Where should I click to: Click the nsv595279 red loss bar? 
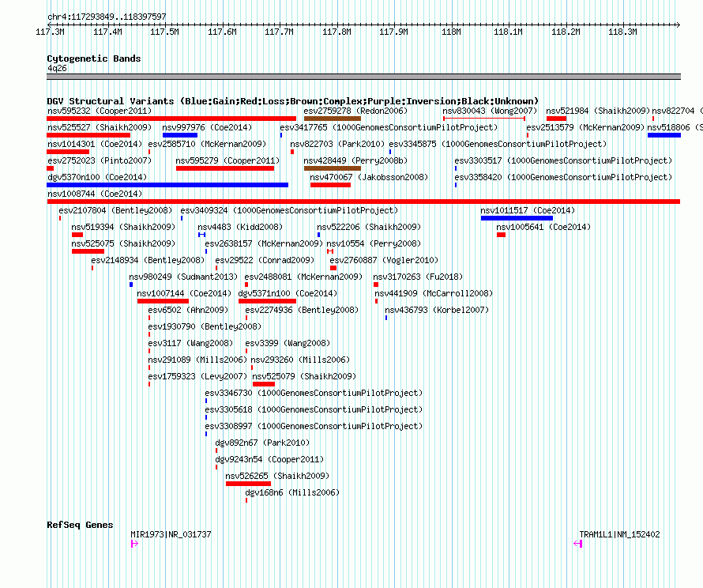225,168
